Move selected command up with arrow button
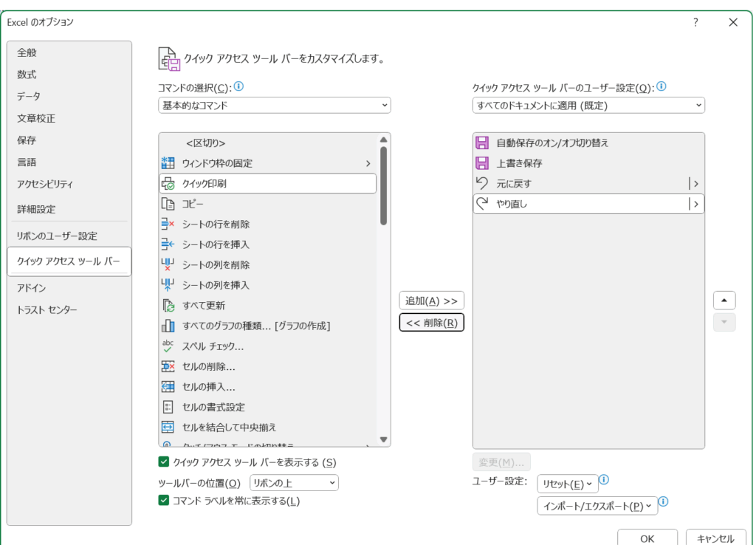This screenshot has height=545, width=756. pos(724,301)
